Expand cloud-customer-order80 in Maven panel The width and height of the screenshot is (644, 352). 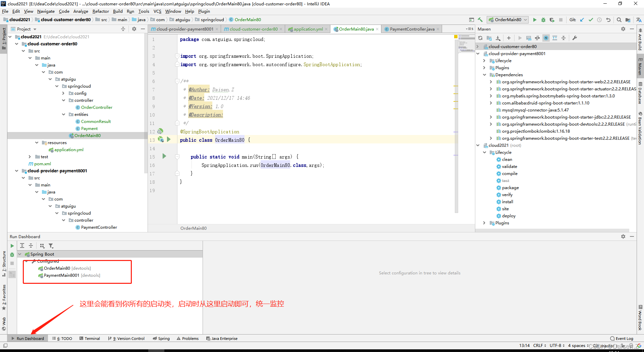click(x=478, y=46)
